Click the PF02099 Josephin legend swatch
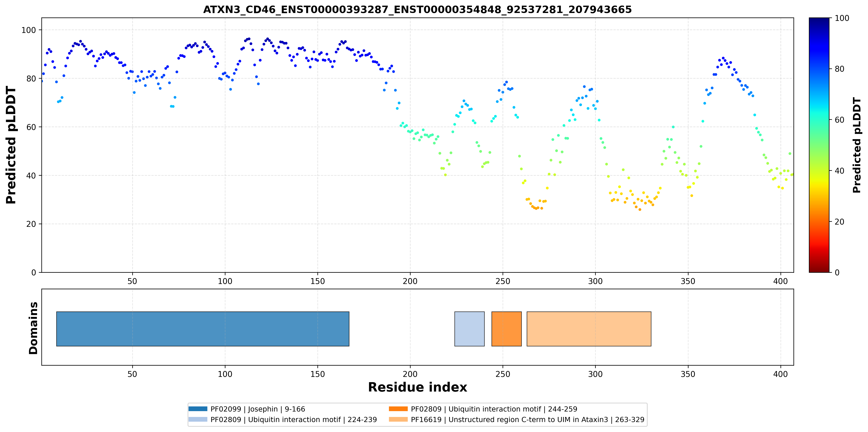This screenshot has height=432, width=868. tap(198, 409)
